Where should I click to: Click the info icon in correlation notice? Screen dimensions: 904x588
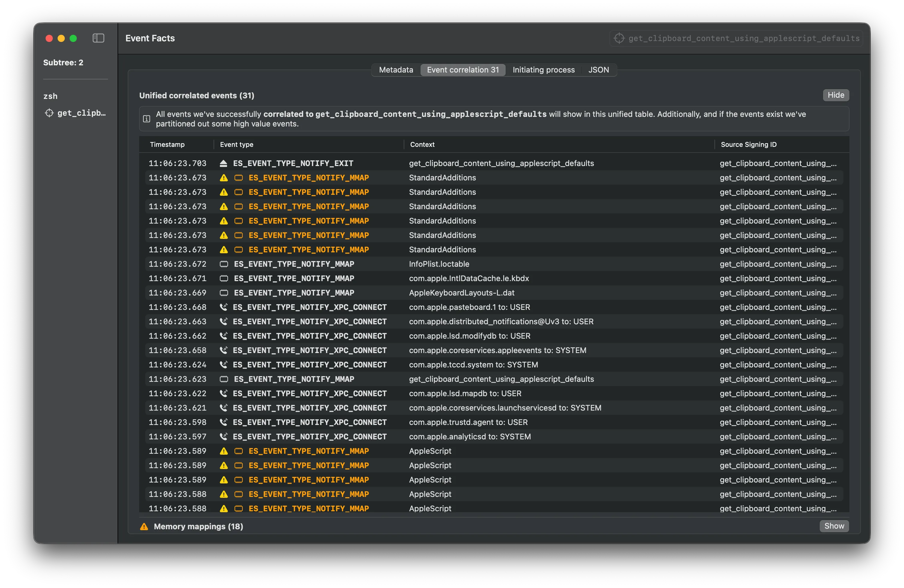click(147, 119)
